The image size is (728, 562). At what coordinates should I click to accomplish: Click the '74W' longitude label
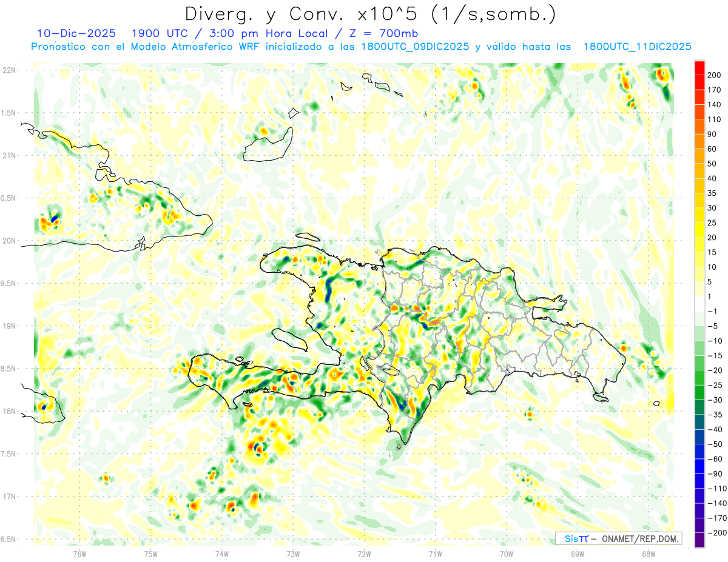click(x=222, y=554)
